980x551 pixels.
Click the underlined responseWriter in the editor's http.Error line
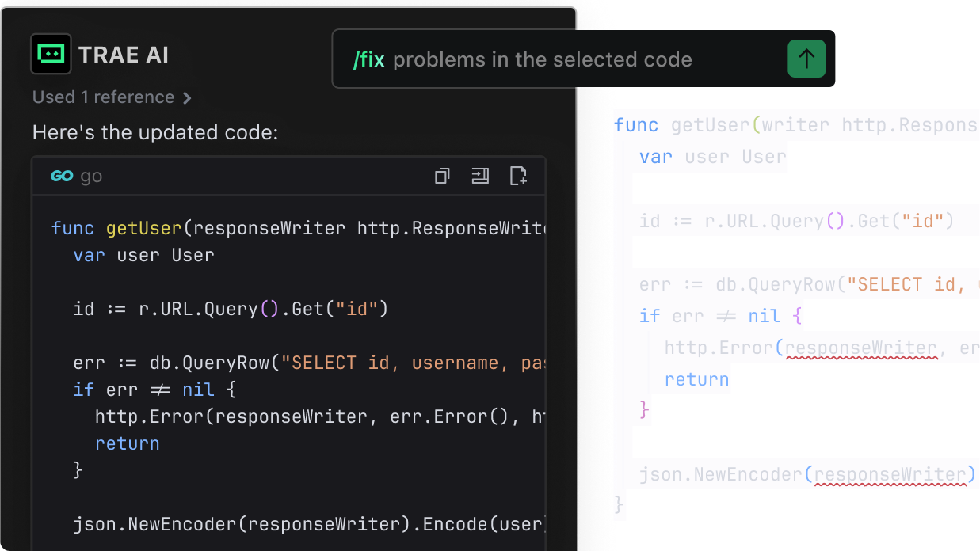tap(861, 348)
